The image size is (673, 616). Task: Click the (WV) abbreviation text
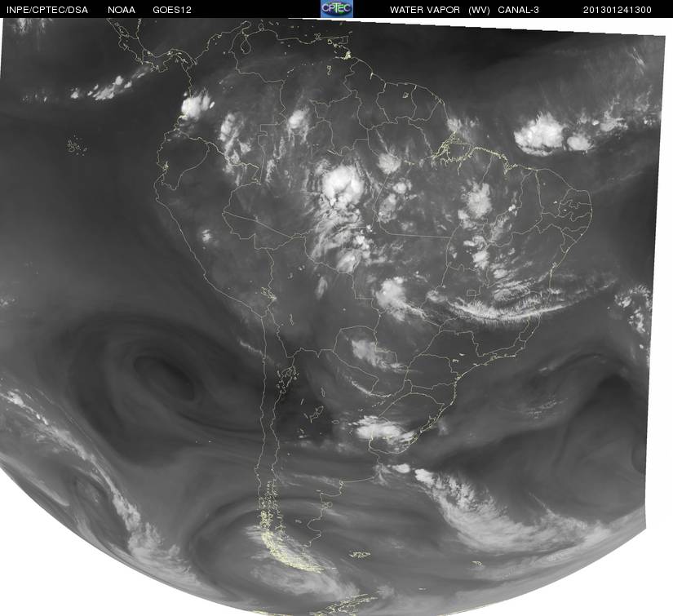click(x=479, y=10)
